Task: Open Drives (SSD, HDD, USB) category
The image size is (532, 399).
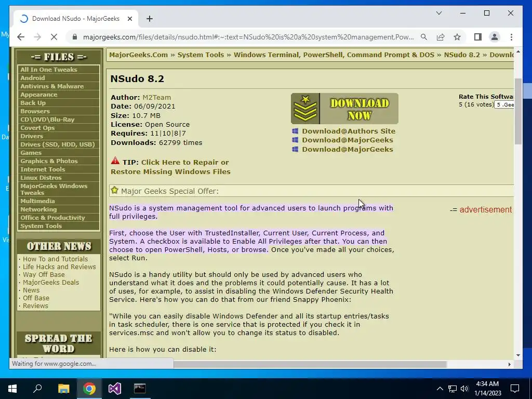Action: [59, 144]
